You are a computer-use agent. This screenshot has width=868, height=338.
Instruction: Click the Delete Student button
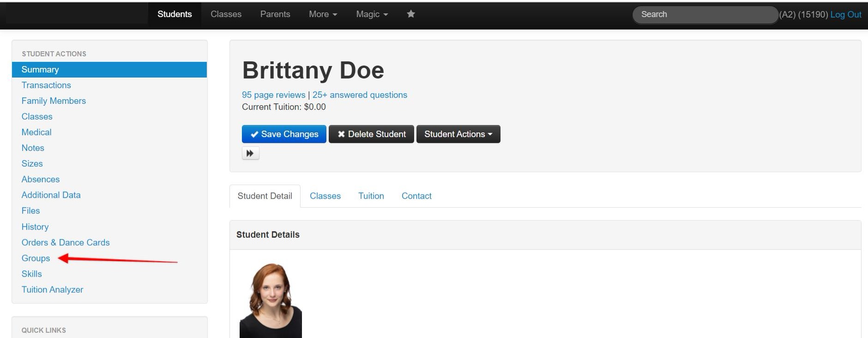click(x=371, y=134)
